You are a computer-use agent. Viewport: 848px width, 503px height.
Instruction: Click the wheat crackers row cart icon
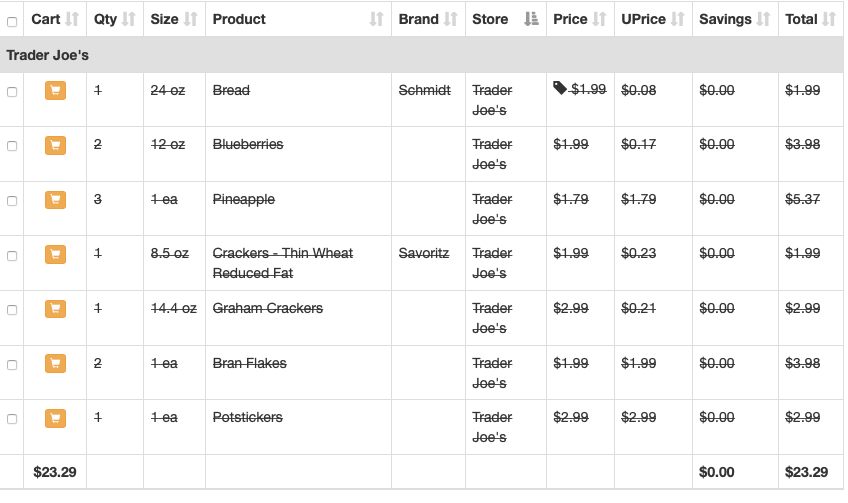point(55,254)
